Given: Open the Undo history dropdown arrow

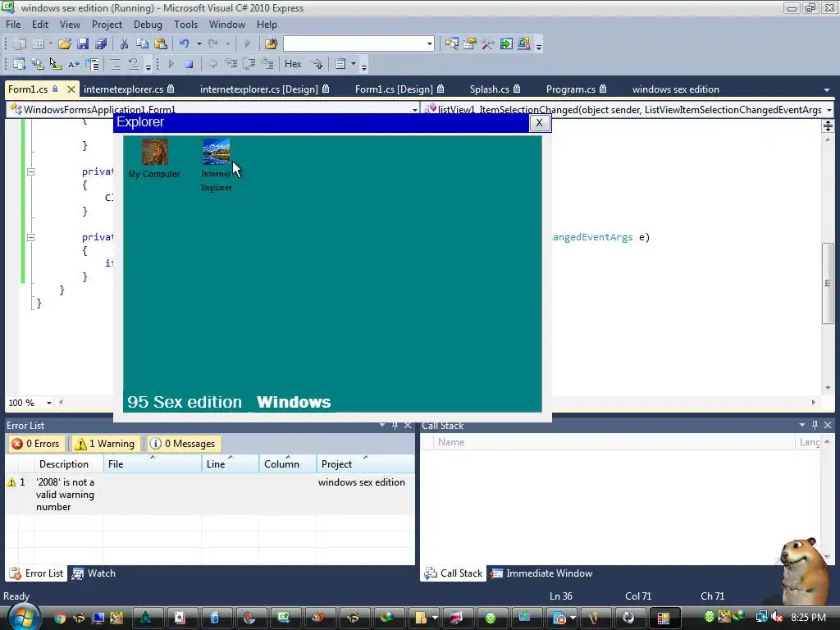Looking at the screenshot, I should (x=199, y=44).
